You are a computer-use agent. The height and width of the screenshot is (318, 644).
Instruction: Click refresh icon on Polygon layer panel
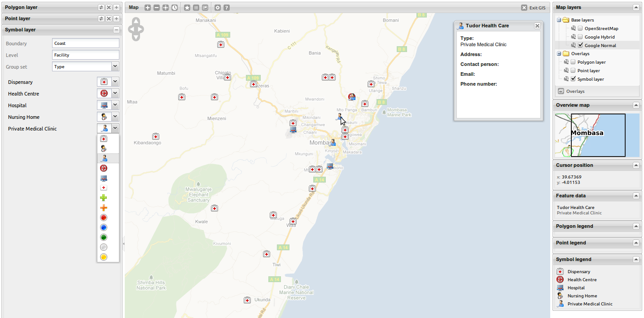coord(101,7)
